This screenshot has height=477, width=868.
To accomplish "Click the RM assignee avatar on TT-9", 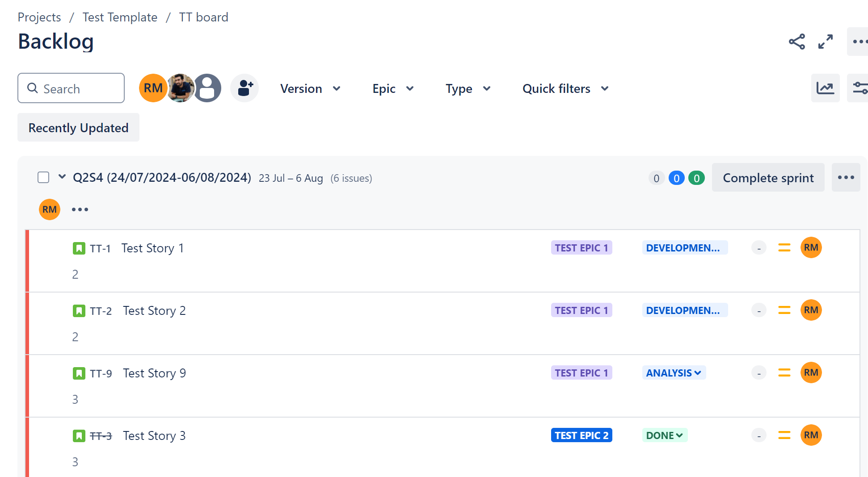I will click(811, 372).
